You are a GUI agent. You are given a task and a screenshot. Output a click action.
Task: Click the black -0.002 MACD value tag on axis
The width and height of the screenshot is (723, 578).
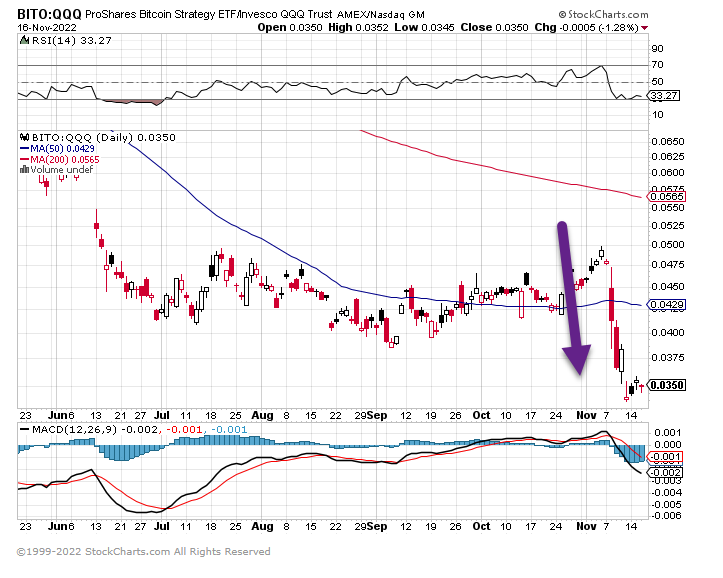click(x=664, y=473)
